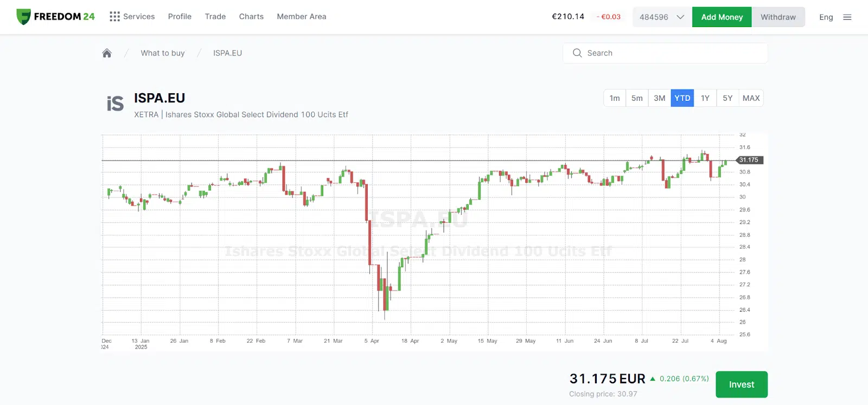The height and width of the screenshot is (405, 868).
Task: Click the Withdraw button
Action: tap(778, 17)
